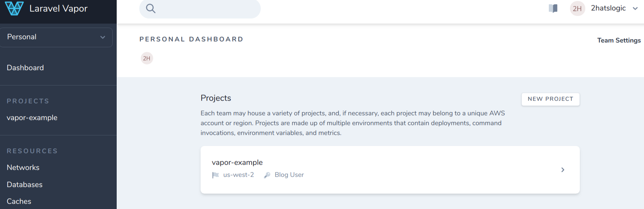This screenshot has height=209, width=644.
Task: Click the Laravel Vapor logo icon
Action: [14, 8]
